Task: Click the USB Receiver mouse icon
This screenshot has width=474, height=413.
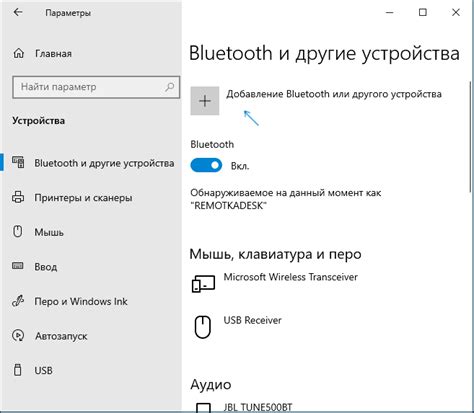Action: pyautogui.click(x=203, y=327)
